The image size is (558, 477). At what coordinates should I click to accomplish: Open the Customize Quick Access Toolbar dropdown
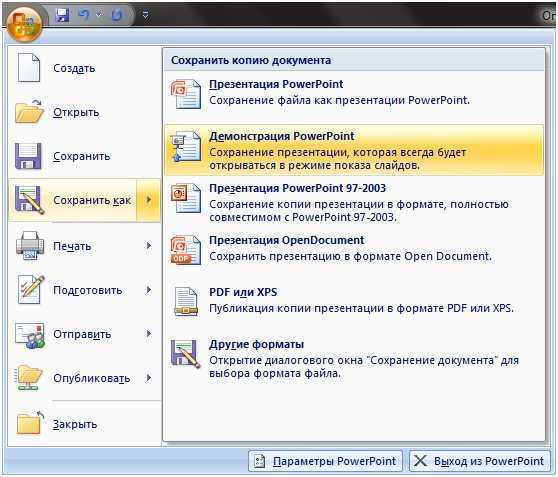[146, 15]
